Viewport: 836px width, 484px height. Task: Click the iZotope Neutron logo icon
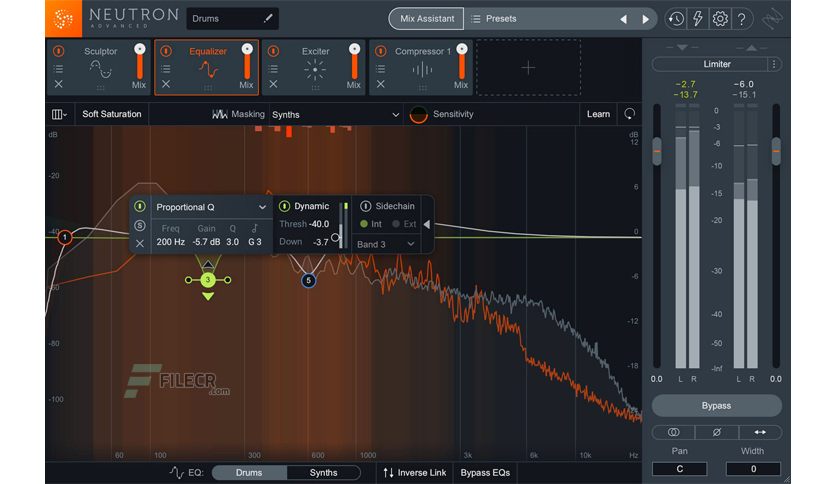(63, 19)
